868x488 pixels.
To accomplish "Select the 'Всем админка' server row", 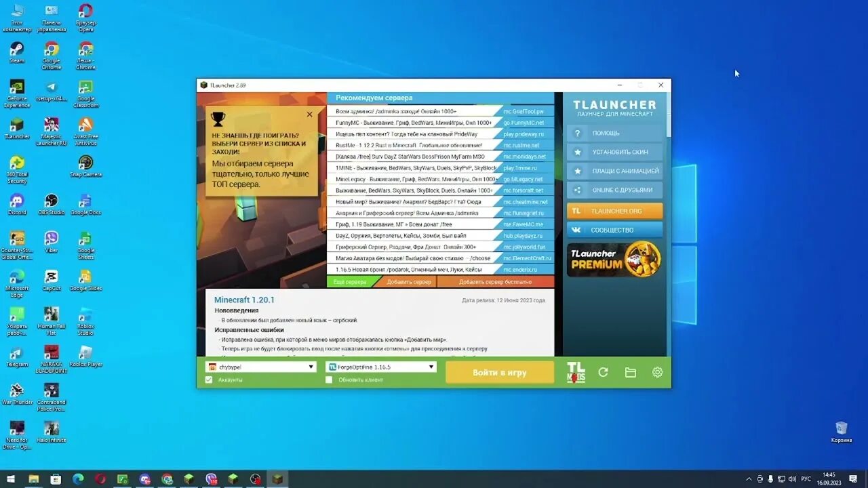I will [x=440, y=111].
